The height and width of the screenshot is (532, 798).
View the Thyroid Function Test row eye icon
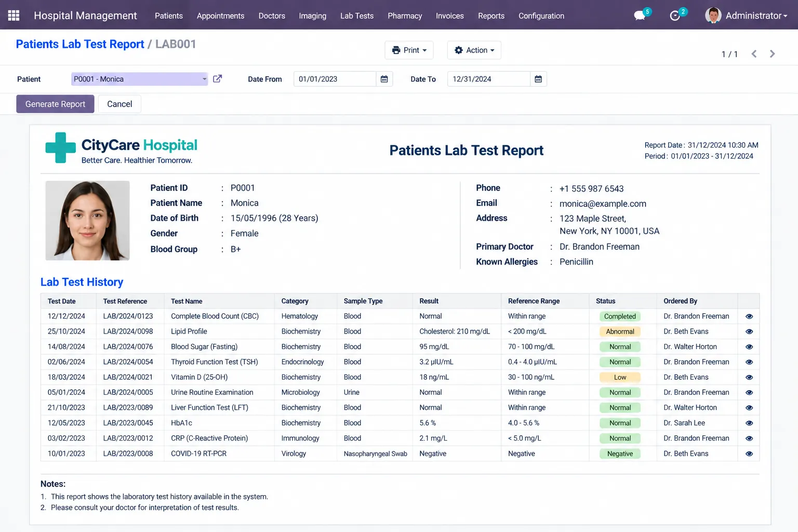pos(749,362)
